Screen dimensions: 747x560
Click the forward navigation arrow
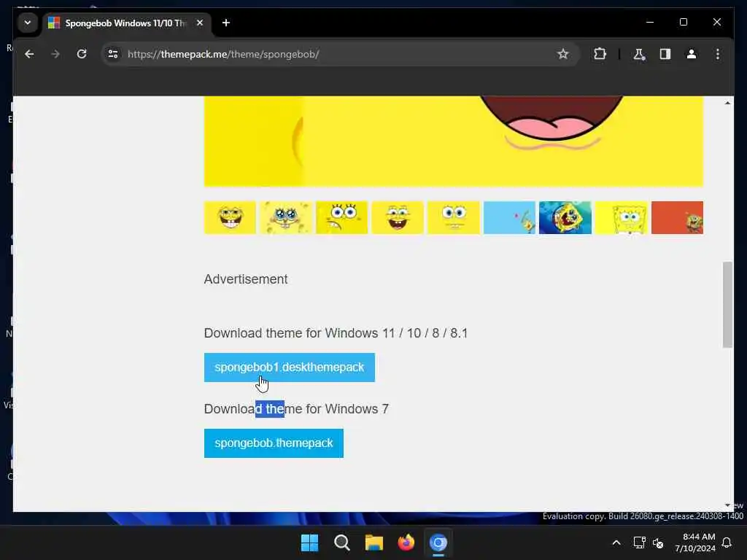(x=55, y=54)
